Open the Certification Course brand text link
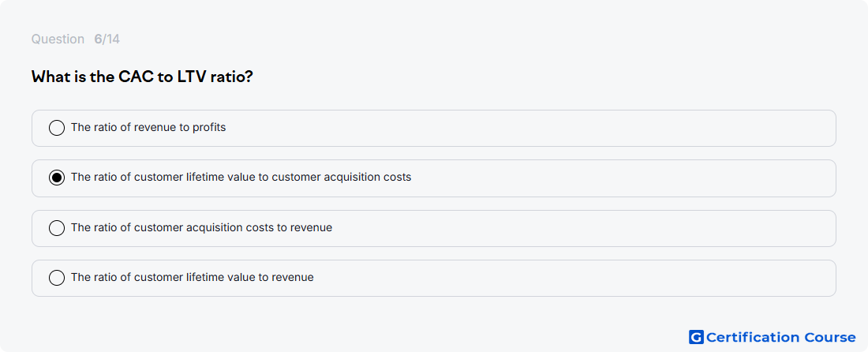This screenshot has width=868, height=352. (x=781, y=337)
